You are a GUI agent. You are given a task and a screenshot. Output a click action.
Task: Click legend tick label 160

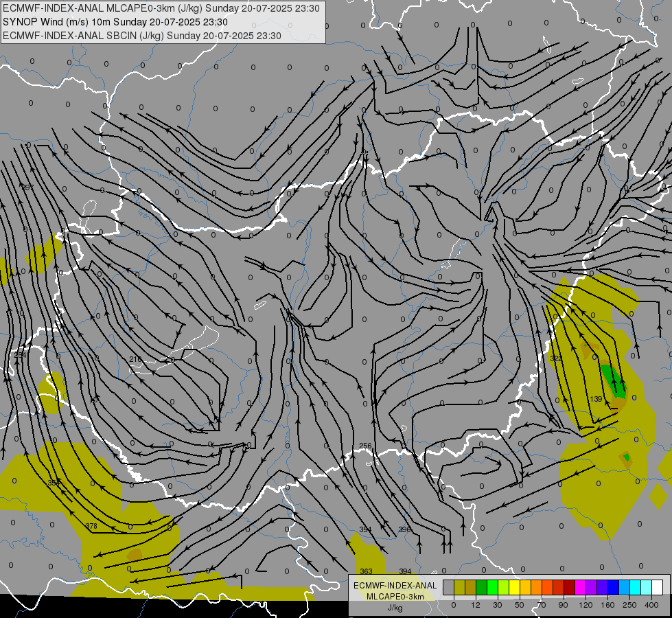(607, 605)
